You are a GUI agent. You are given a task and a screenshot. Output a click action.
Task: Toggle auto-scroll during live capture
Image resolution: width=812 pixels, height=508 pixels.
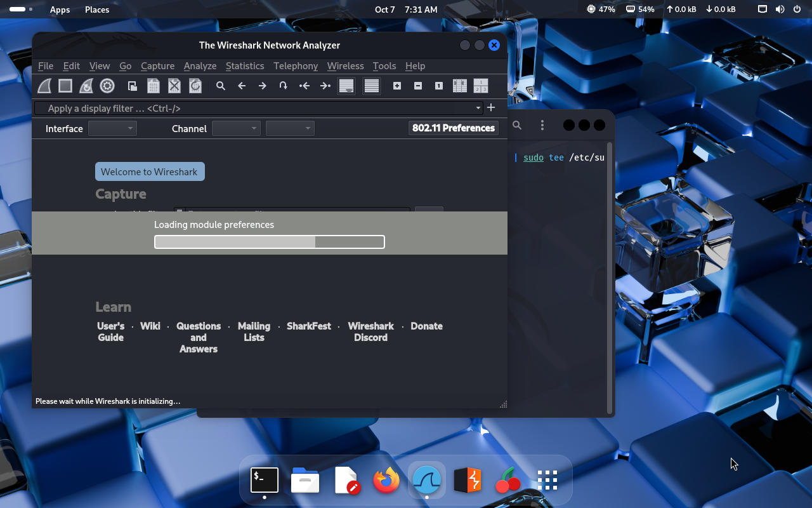click(346, 86)
